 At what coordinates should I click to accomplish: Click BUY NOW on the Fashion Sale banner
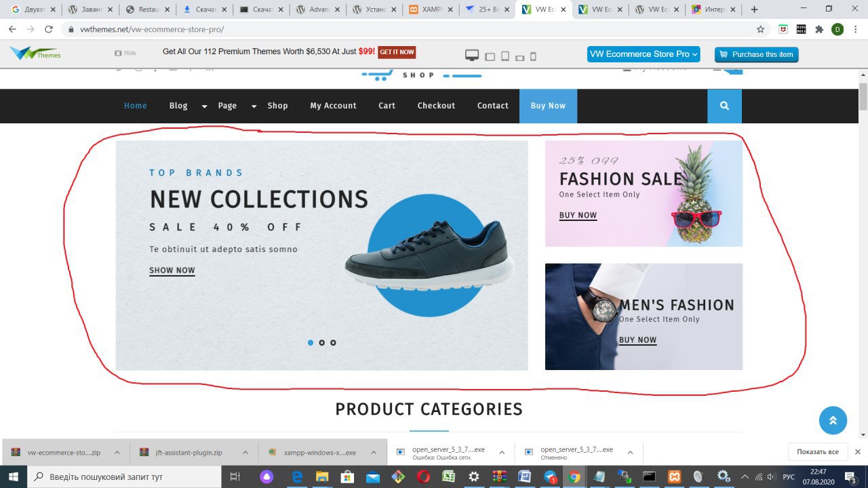(578, 216)
